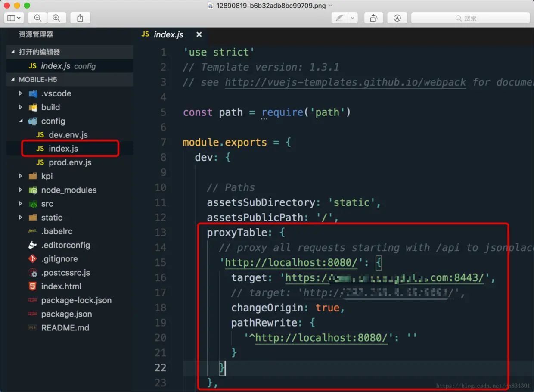
Task: Open package-lock.json file
Action: click(76, 300)
